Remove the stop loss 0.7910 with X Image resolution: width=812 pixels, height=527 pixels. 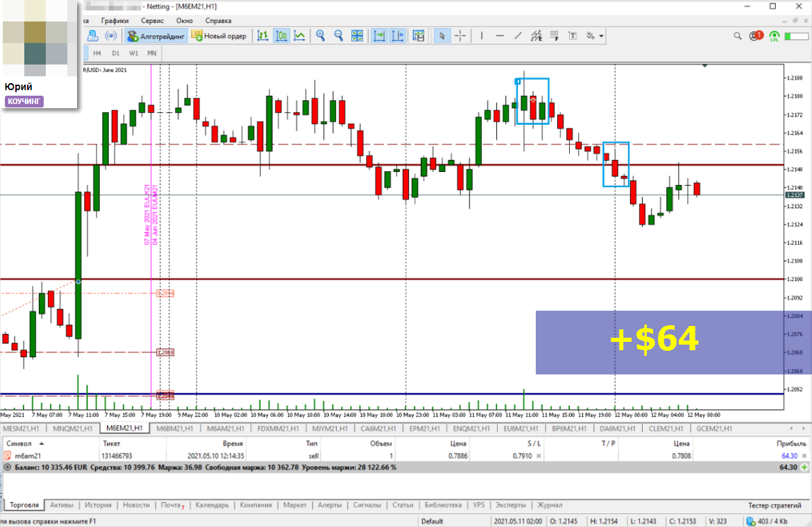[539, 456]
